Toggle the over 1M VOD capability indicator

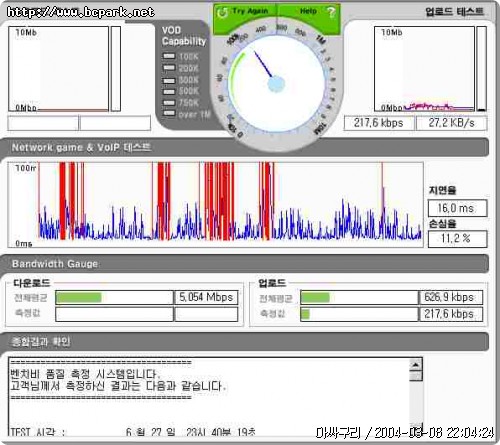pyautogui.click(x=169, y=114)
